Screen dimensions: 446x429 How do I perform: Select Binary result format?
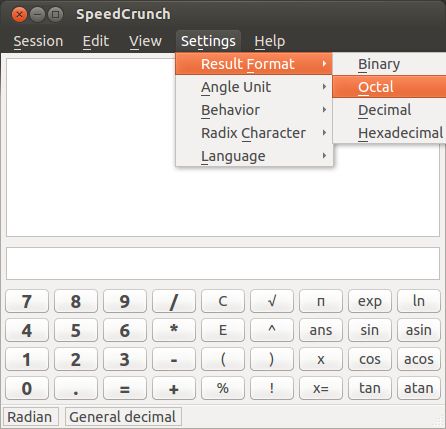(389, 64)
